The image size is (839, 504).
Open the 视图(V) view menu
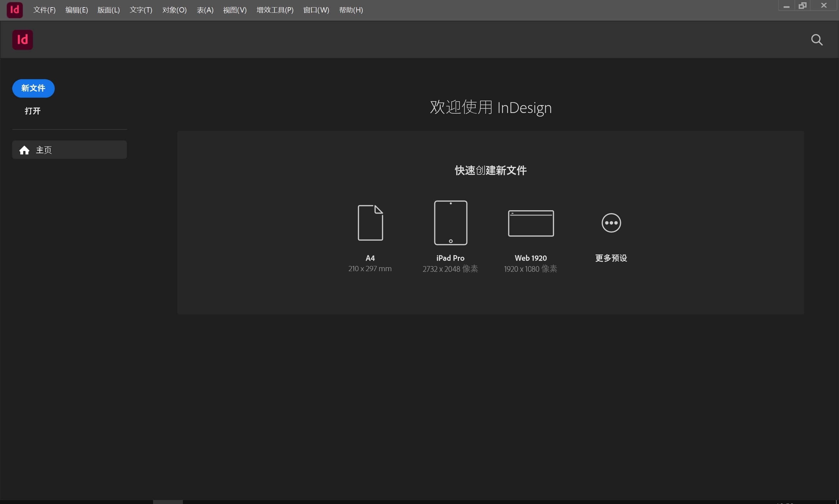pos(234,10)
